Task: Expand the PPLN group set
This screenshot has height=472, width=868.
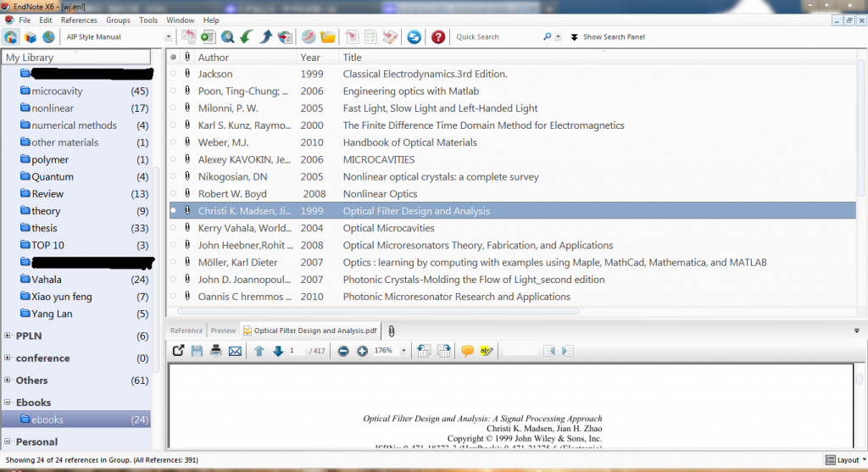Action: tap(7, 335)
